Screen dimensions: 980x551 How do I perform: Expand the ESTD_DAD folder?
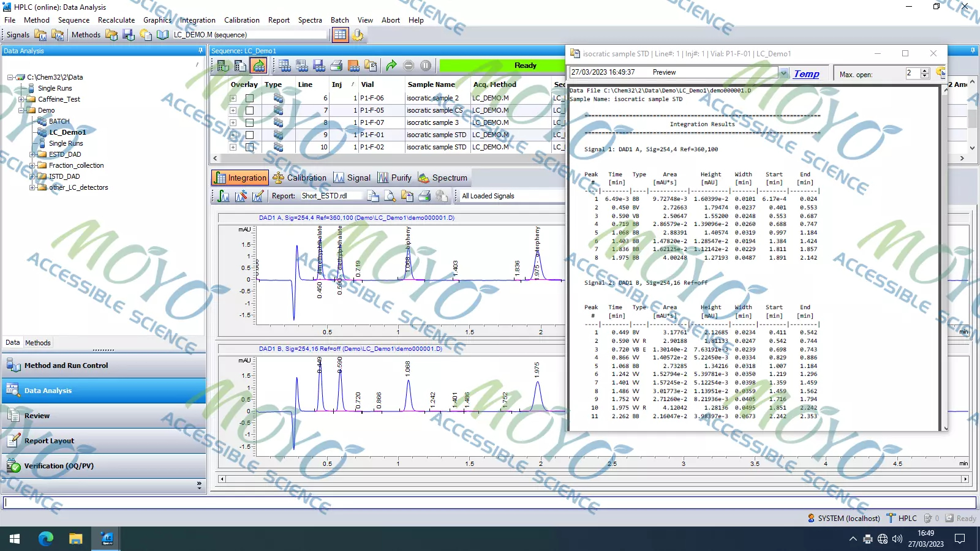point(32,154)
